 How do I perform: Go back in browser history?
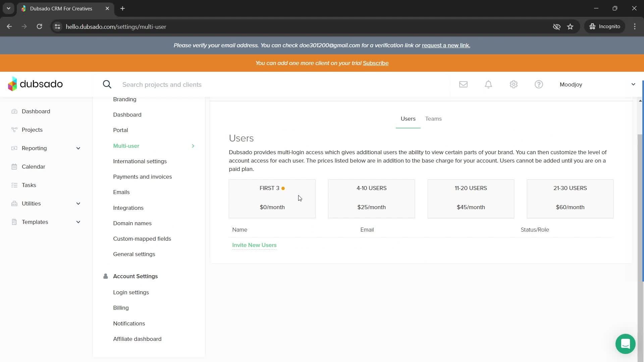click(9, 26)
